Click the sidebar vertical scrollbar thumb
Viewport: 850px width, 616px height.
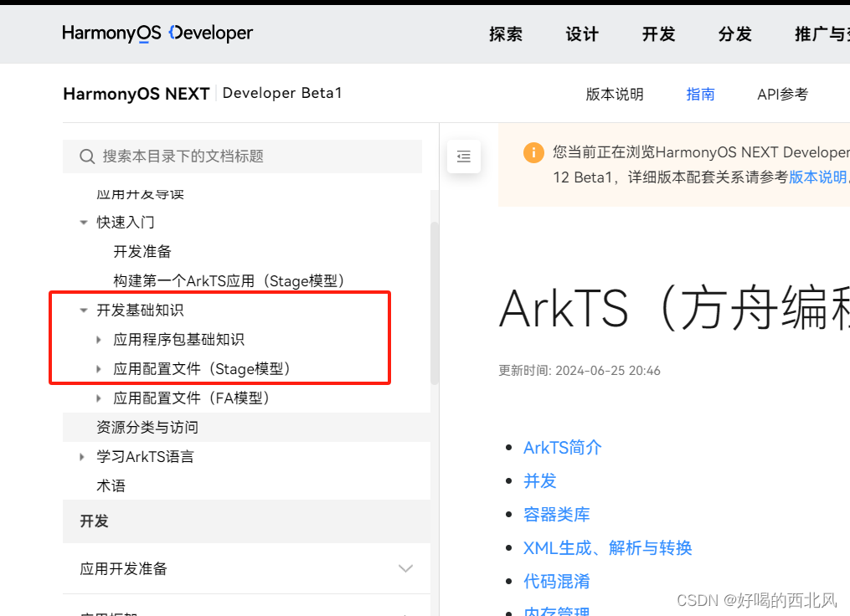point(435,303)
